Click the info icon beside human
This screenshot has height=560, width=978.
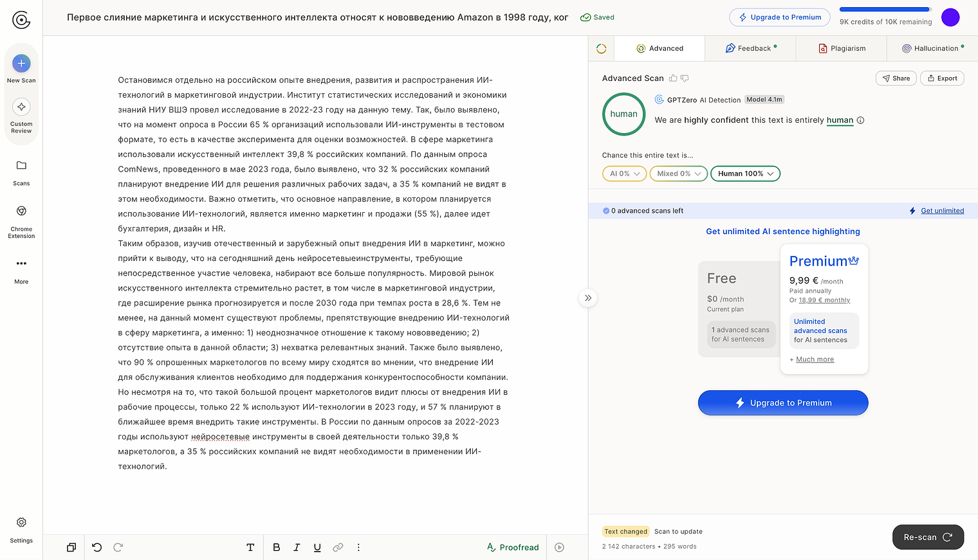861,120
